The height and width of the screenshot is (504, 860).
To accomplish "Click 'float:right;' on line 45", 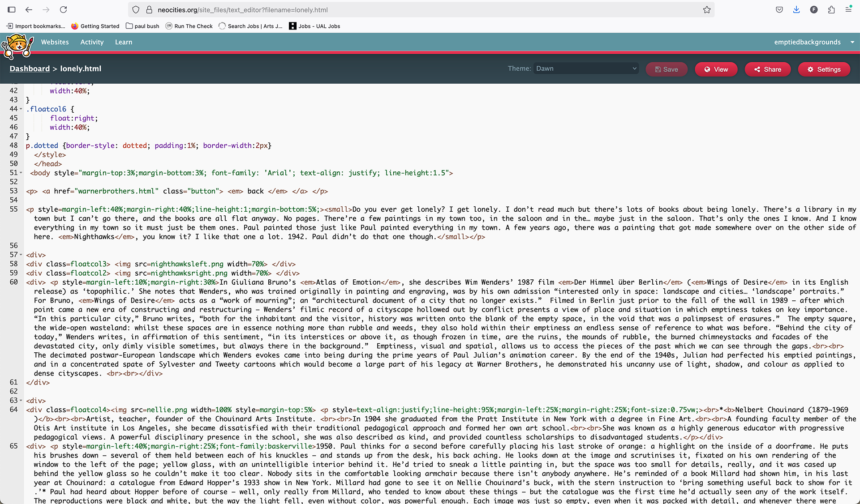I will coord(74,118).
